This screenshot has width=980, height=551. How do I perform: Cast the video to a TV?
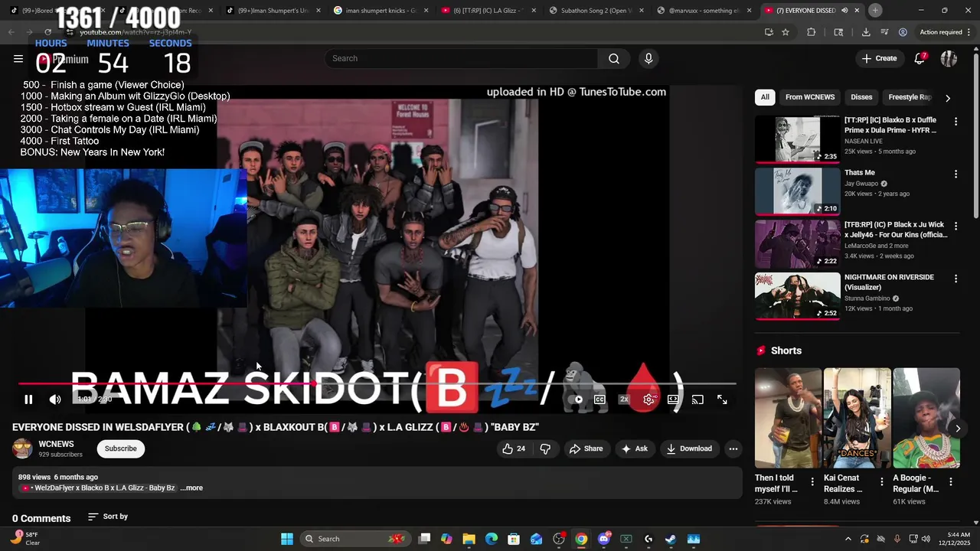click(x=697, y=399)
